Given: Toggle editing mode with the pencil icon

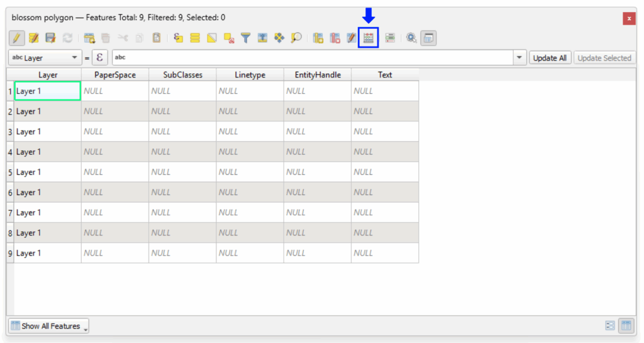Looking at the screenshot, I should (x=17, y=38).
